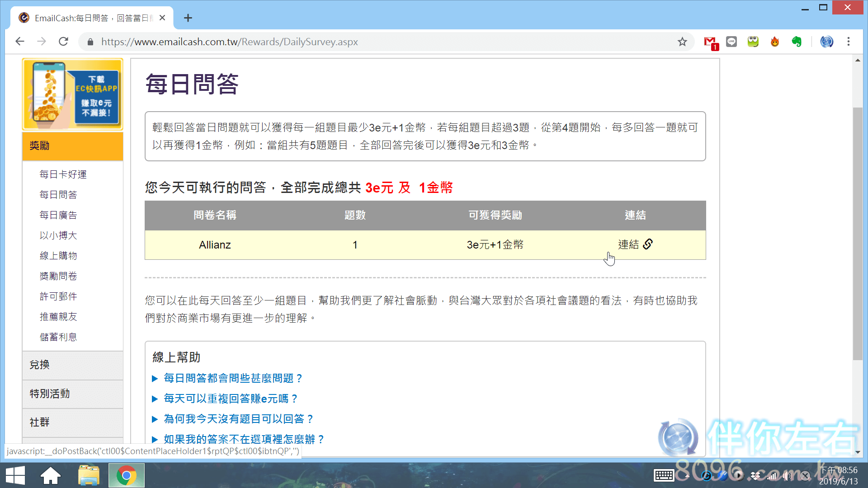Expand the 獎勵 sidebar section
Image resolution: width=868 pixels, height=488 pixels.
click(73, 146)
